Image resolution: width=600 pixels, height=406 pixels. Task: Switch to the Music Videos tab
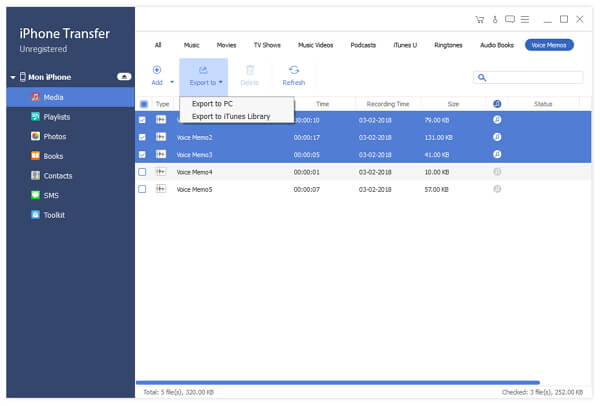pos(316,45)
